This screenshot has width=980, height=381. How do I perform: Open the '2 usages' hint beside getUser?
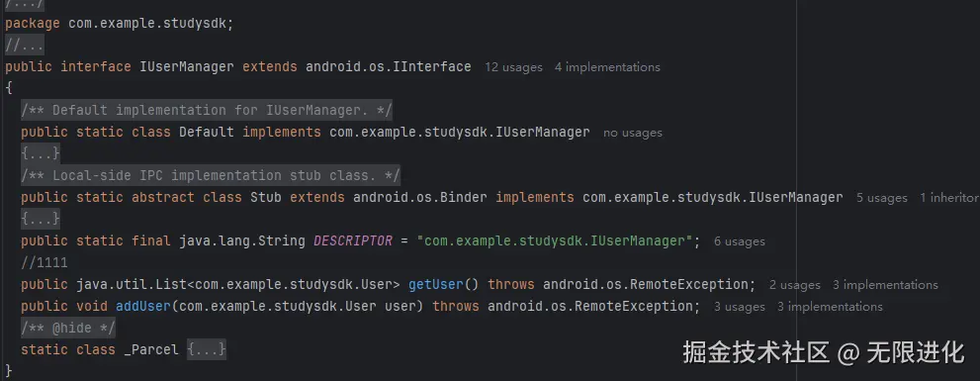[x=794, y=285]
